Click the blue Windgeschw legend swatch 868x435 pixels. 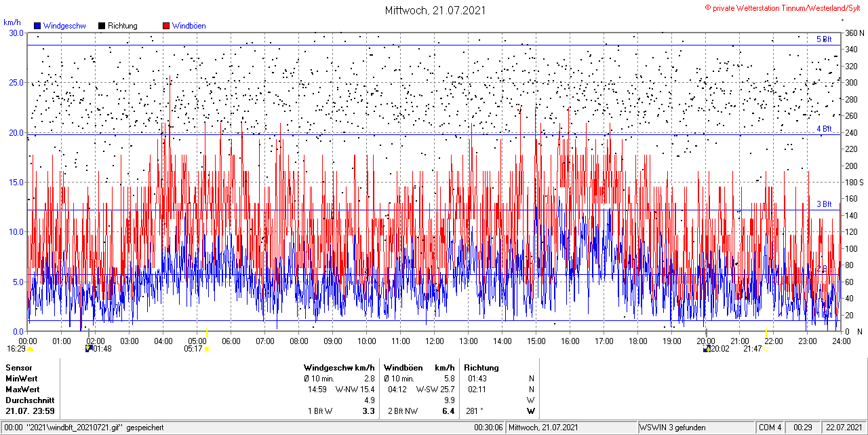[x=37, y=26]
